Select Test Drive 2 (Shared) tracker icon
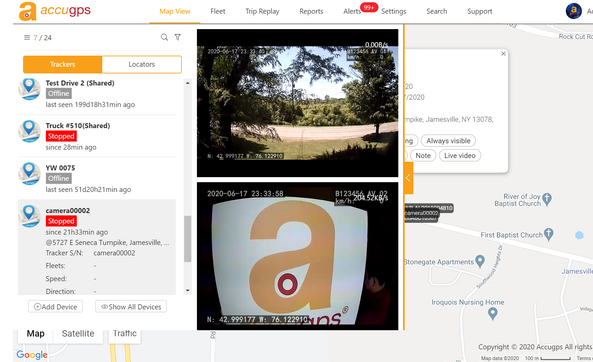The width and height of the screenshot is (593, 362). (x=29, y=89)
